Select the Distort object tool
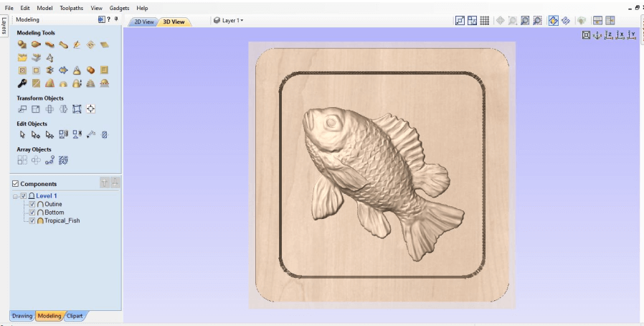The height and width of the screenshot is (326, 644). (77, 109)
